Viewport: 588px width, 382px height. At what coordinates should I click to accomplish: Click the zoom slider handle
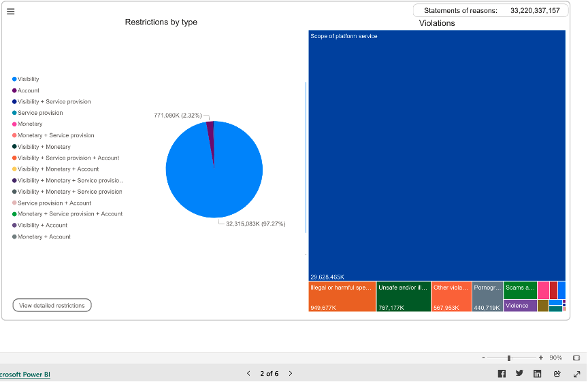(509, 358)
